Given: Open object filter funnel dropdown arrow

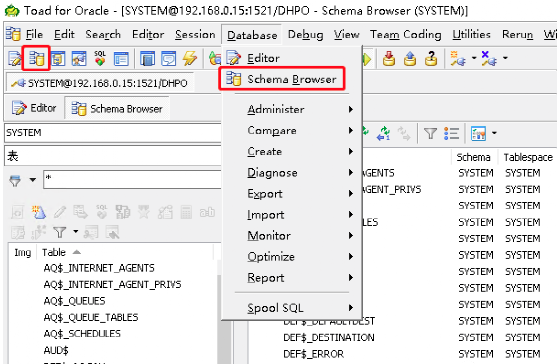Looking at the screenshot, I should (75, 232).
